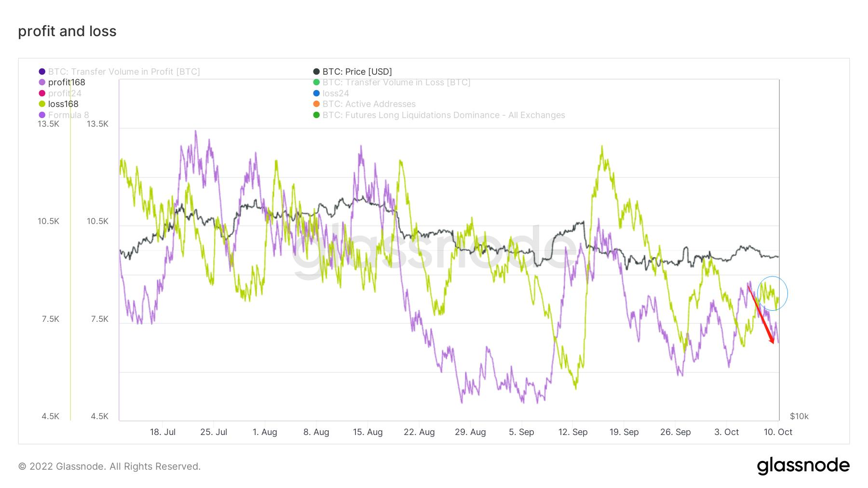This screenshot has width=868, height=488.
Task: Click the black dot beside BTC: Price [USD]
Action: 316,72
